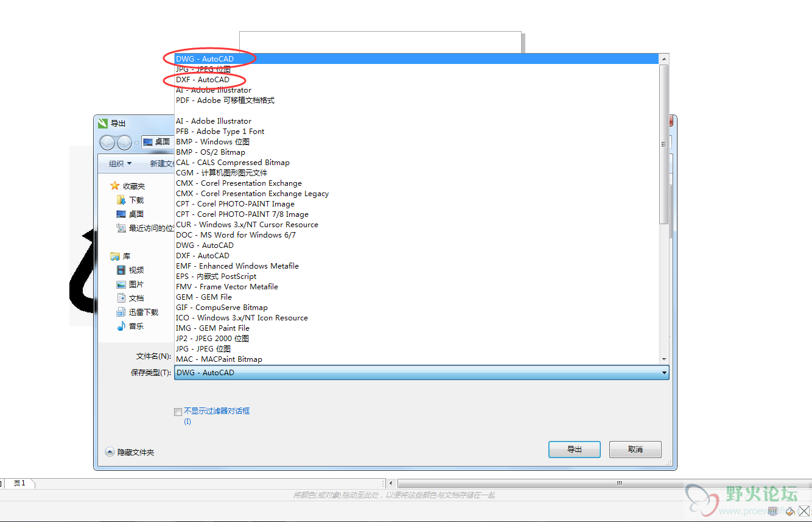
Task: Select IMG - GEM Paint File
Action: tap(416, 328)
